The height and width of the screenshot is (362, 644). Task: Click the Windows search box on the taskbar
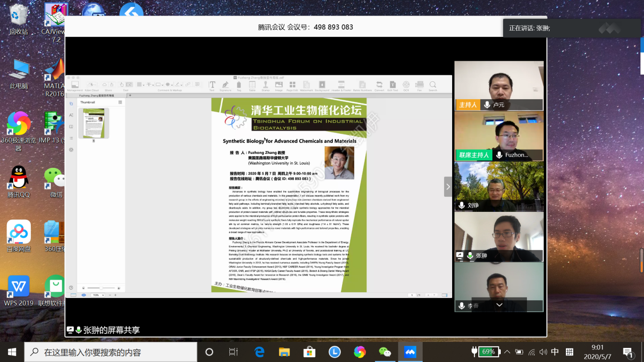click(x=110, y=352)
